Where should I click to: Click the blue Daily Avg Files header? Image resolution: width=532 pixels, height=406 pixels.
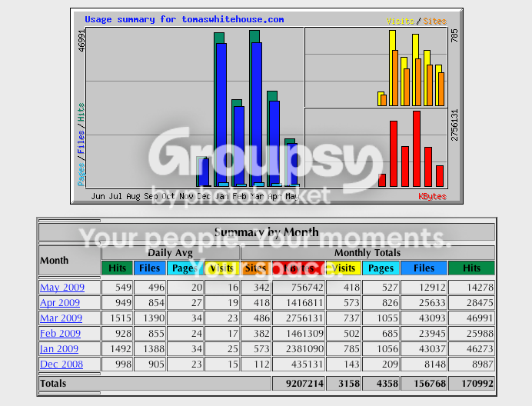click(150, 268)
